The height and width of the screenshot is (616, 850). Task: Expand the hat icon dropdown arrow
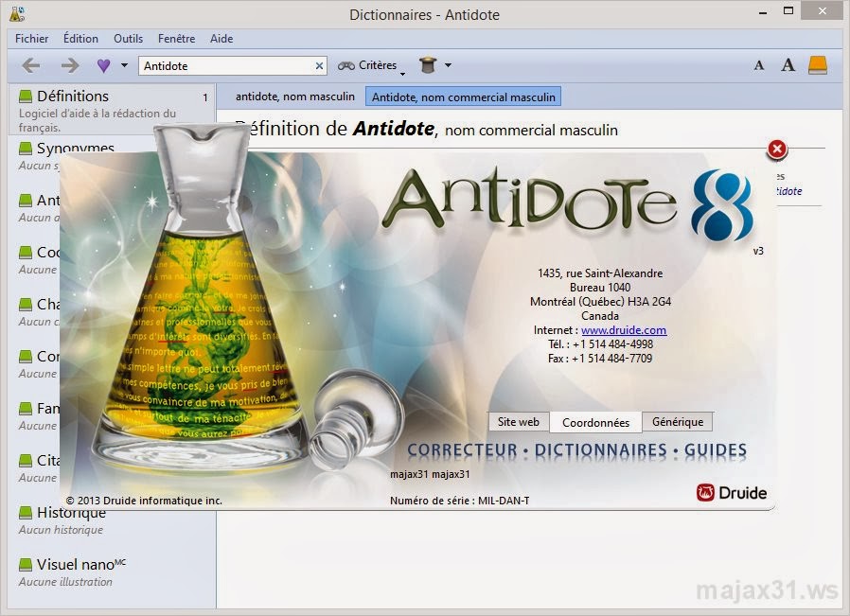[448, 65]
